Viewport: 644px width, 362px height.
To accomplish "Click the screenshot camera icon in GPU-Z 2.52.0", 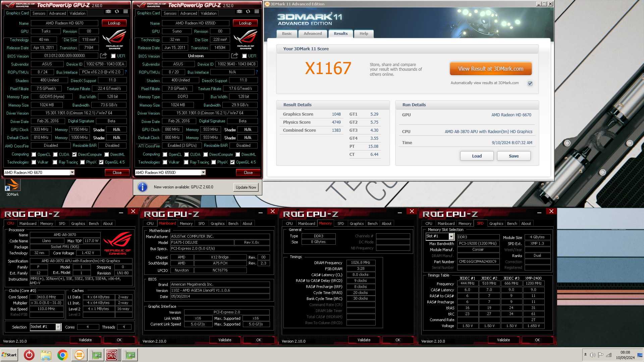I will point(239,12).
